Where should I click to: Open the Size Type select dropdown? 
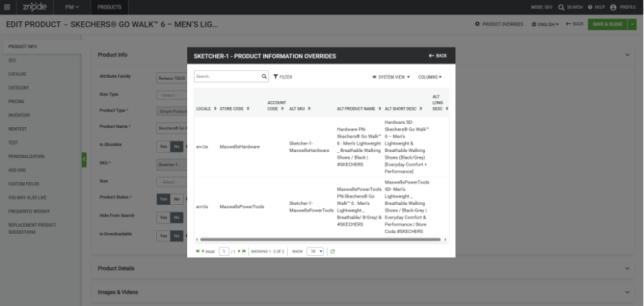(172, 95)
